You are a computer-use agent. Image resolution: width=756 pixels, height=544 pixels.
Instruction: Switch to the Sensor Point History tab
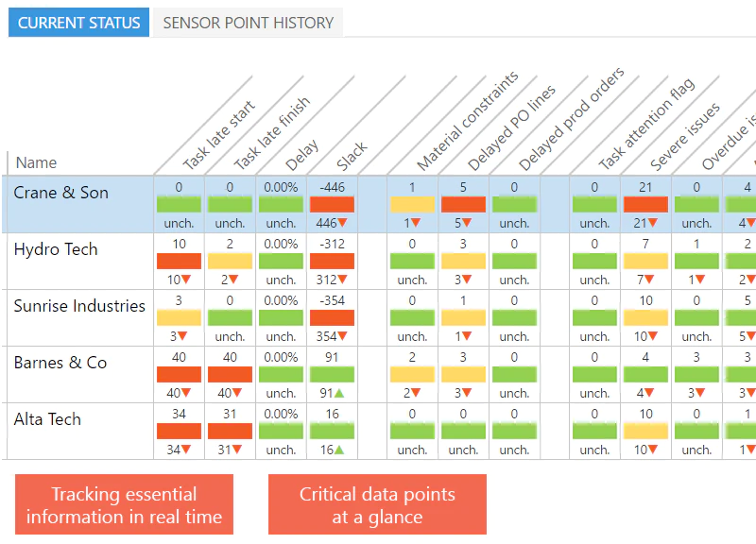coord(248,23)
